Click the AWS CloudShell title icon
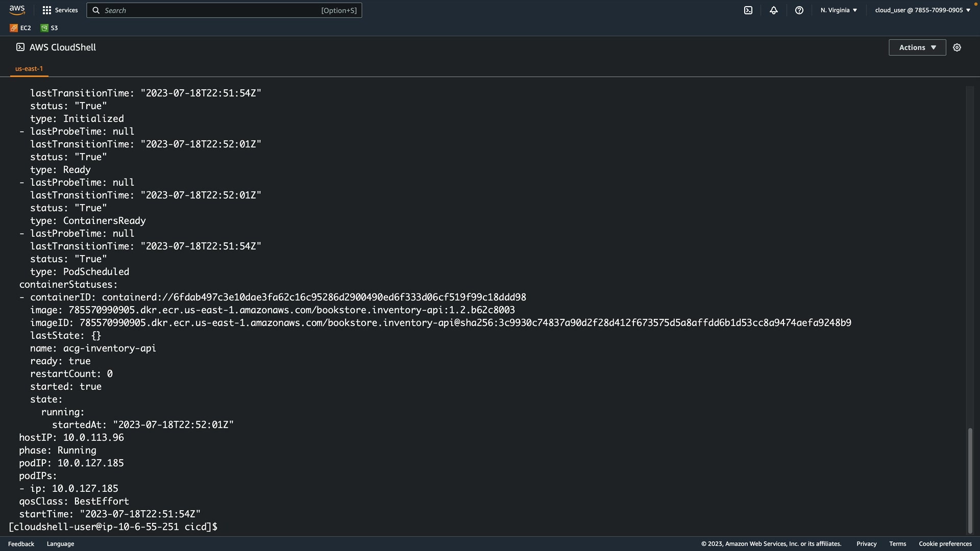This screenshot has width=980, height=551. (x=20, y=47)
